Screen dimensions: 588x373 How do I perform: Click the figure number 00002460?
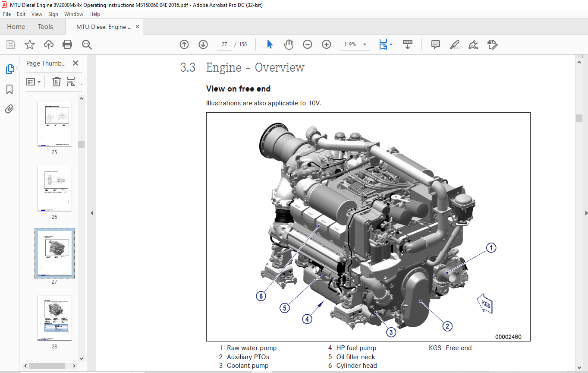[508, 337]
